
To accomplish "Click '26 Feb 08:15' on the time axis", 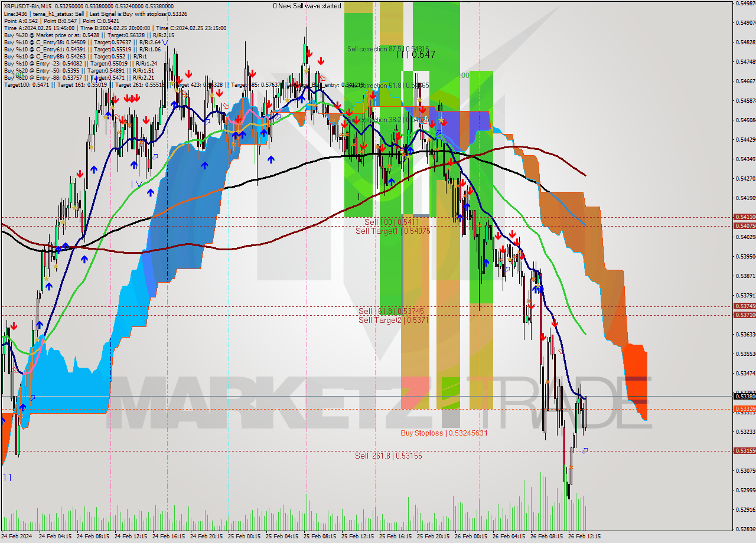I will tap(547, 537).
